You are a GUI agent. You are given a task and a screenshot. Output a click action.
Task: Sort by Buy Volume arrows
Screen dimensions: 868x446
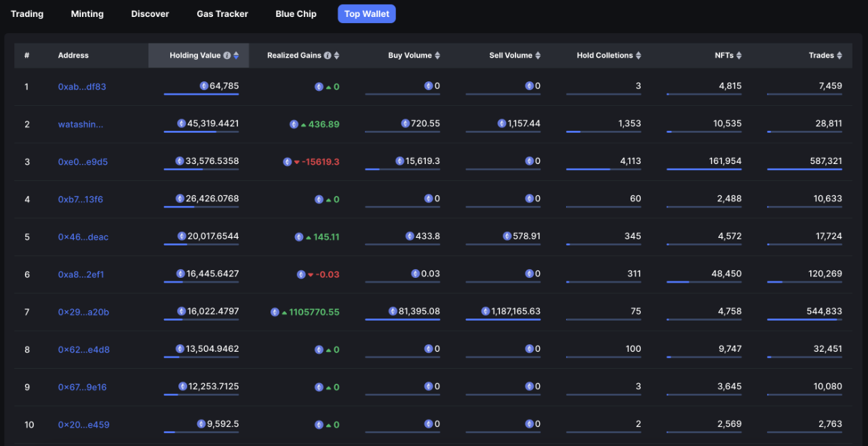click(437, 56)
